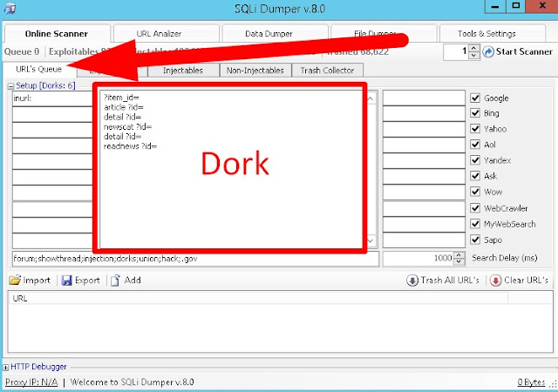Collapse the Setup [Dorks: 6] section
This screenshot has width=558, height=392.
(10, 86)
